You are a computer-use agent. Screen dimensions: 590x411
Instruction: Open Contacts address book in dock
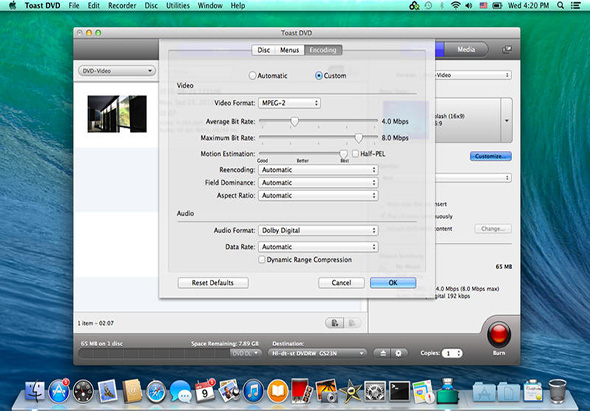pyautogui.click(x=132, y=391)
